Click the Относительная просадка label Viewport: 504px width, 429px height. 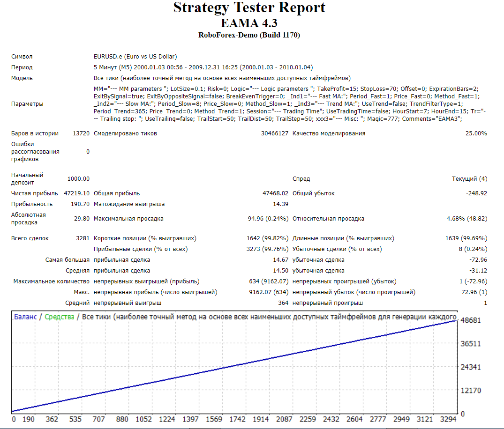click(x=328, y=219)
